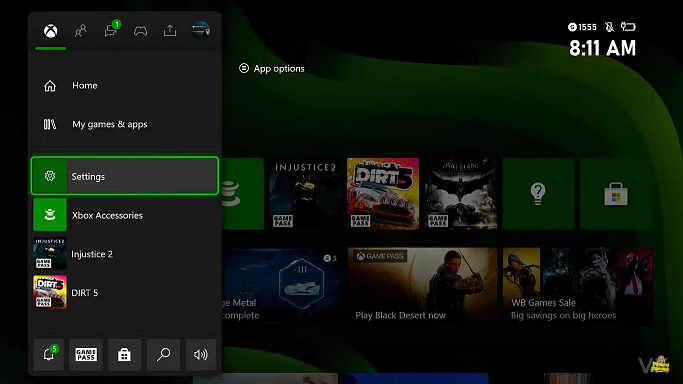Click App options button
The width and height of the screenshot is (683, 384).
(272, 68)
